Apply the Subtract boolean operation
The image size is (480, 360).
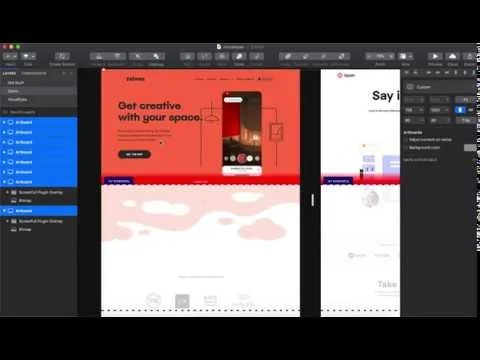coord(305,56)
